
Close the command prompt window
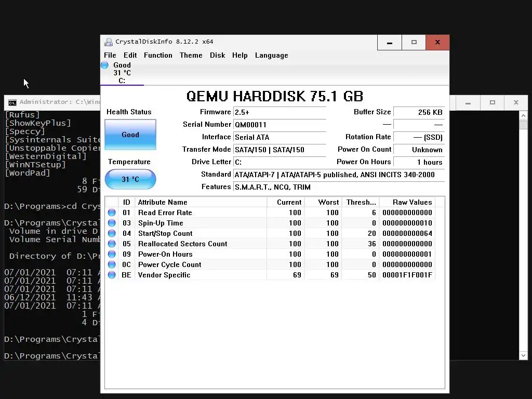516,103
